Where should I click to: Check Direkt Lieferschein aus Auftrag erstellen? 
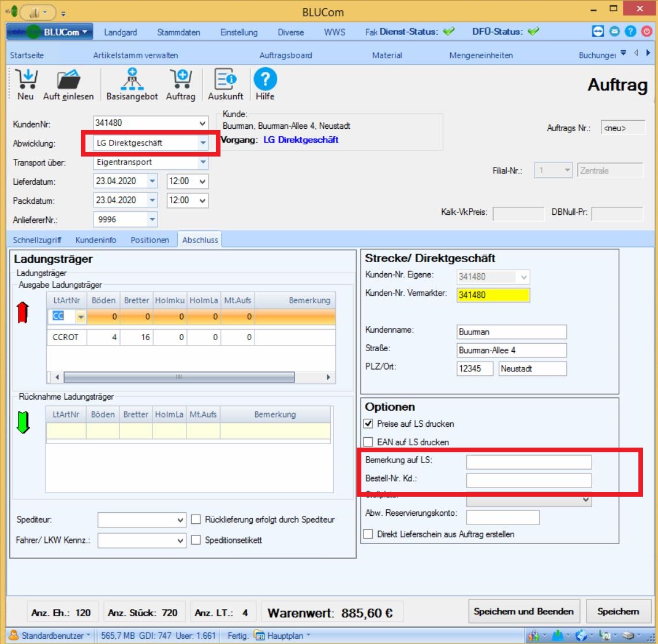click(368, 534)
